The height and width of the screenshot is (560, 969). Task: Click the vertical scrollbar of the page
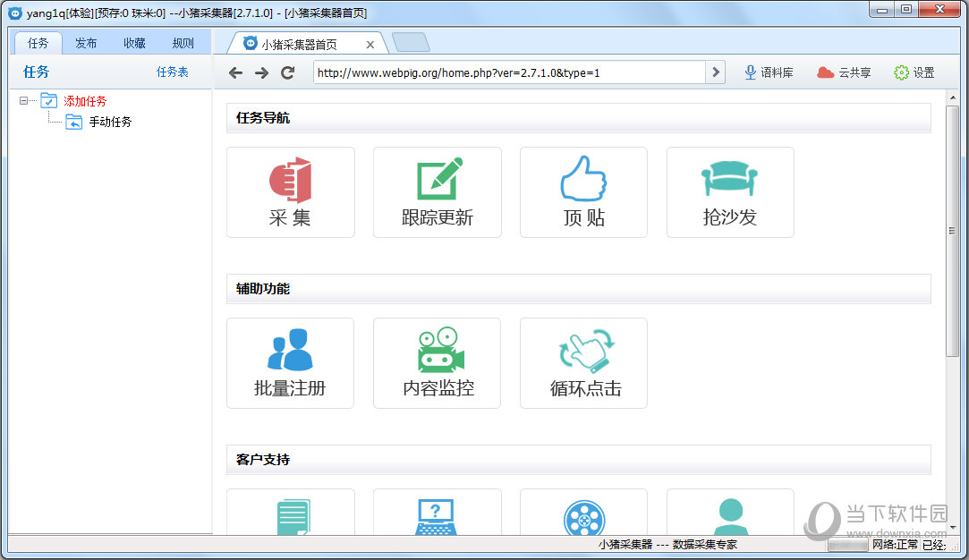click(952, 231)
